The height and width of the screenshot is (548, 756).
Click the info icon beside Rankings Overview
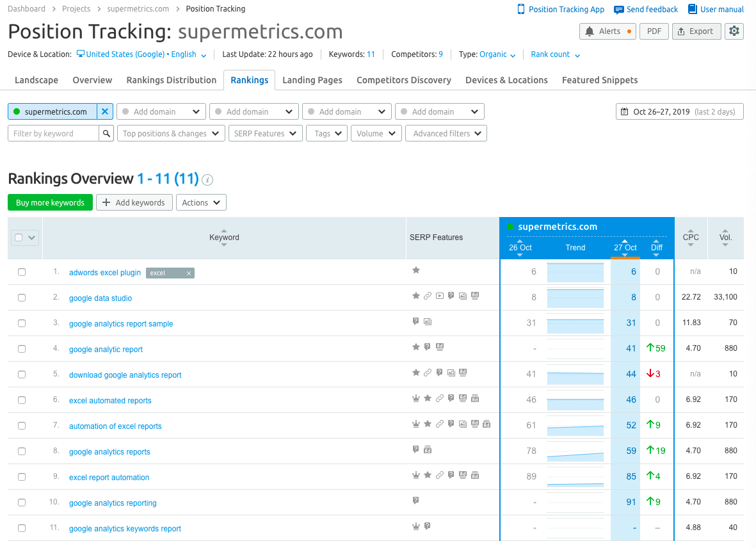(x=207, y=180)
